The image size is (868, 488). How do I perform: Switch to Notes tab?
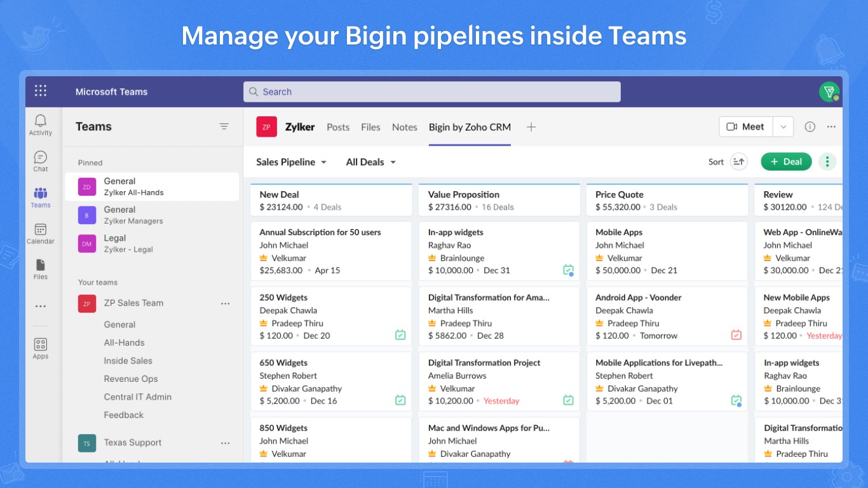click(x=405, y=127)
